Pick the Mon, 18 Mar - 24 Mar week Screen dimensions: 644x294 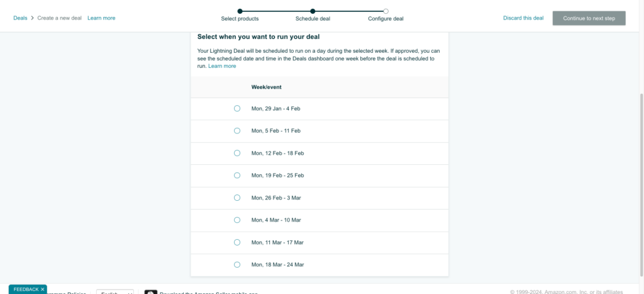point(237,264)
